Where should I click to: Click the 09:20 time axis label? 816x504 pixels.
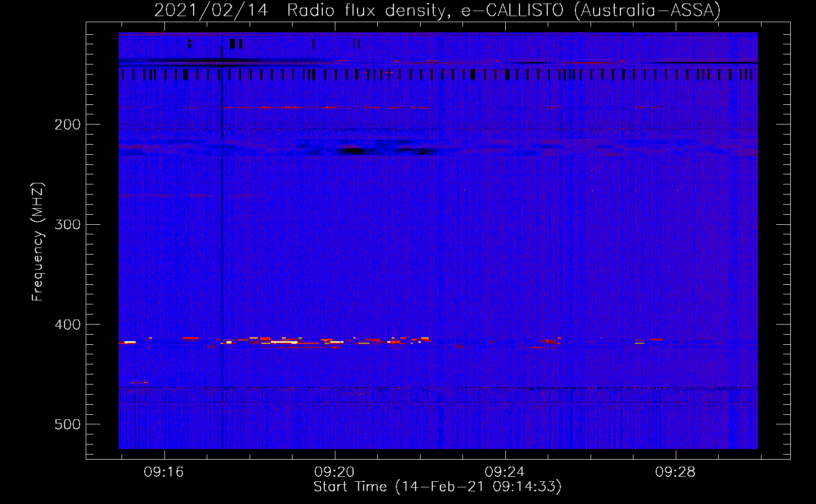pyautogui.click(x=334, y=472)
